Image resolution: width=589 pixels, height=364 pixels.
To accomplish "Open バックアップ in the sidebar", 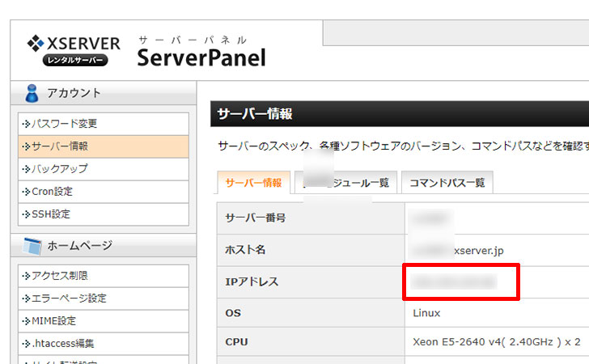I will pyautogui.click(x=104, y=169).
